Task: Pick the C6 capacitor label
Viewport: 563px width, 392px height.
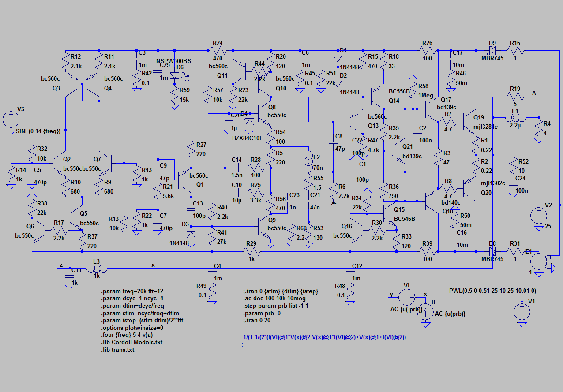Action: click(x=305, y=53)
